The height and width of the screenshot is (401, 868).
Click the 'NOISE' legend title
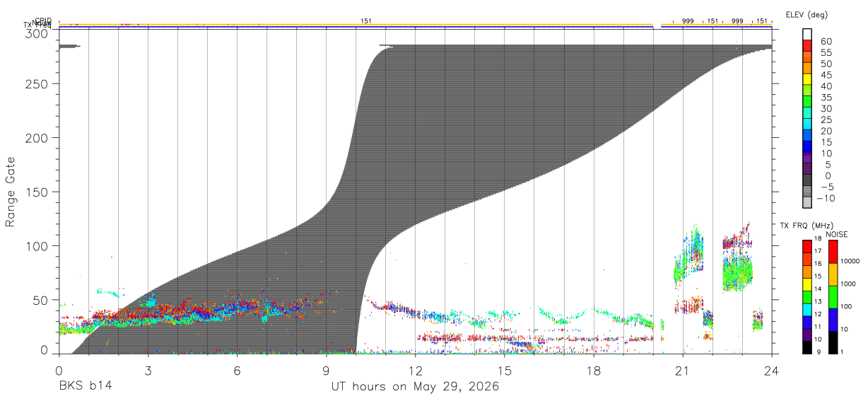pyautogui.click(x=836, y=234)
